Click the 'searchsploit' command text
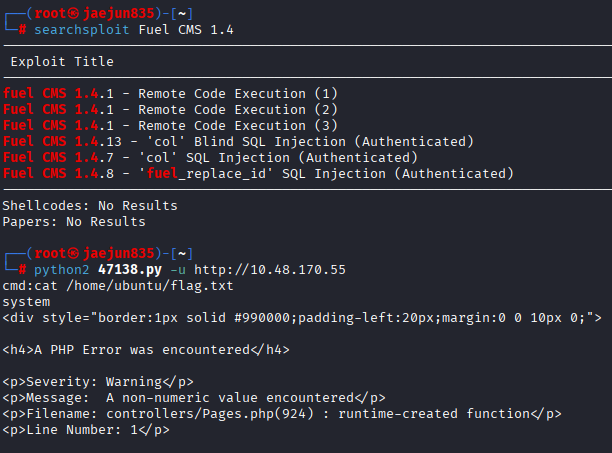The image size is (612, 453). pyautogui.click(x=82, y=30)
